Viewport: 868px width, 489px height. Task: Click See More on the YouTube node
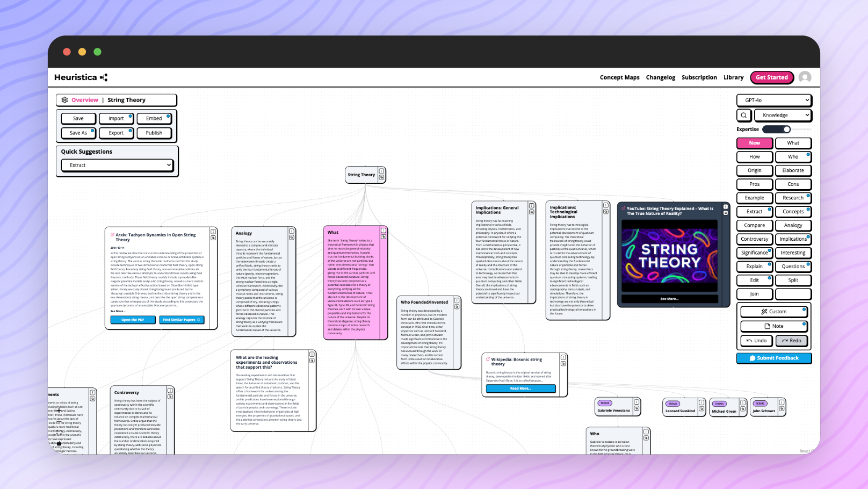pyautogui.click(x=669, y=299)
